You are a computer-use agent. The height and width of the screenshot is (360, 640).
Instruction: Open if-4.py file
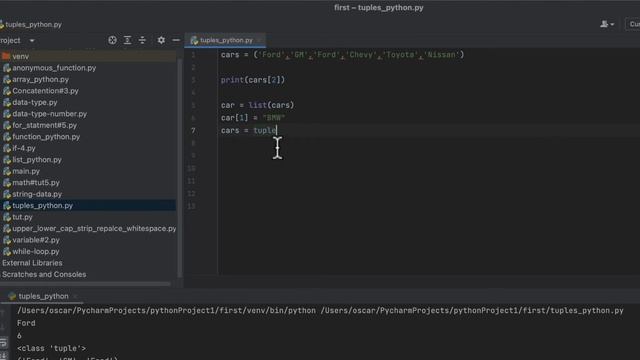pos(24,148)
